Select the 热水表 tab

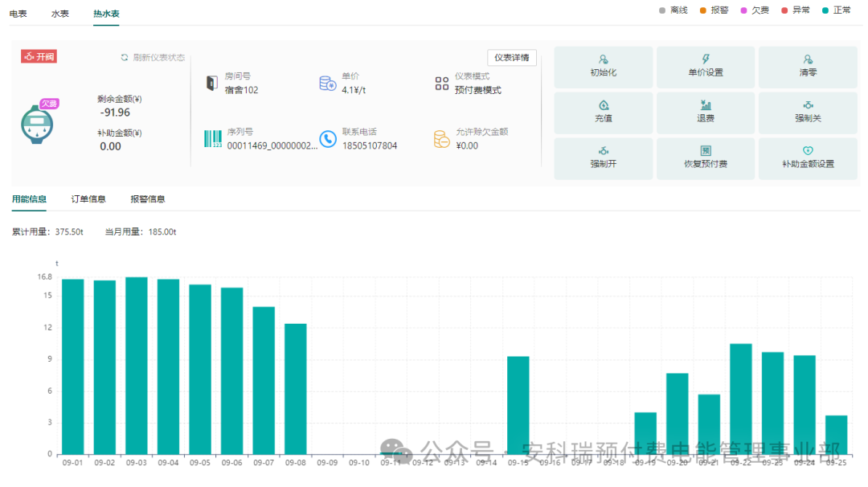coord(106,14)
